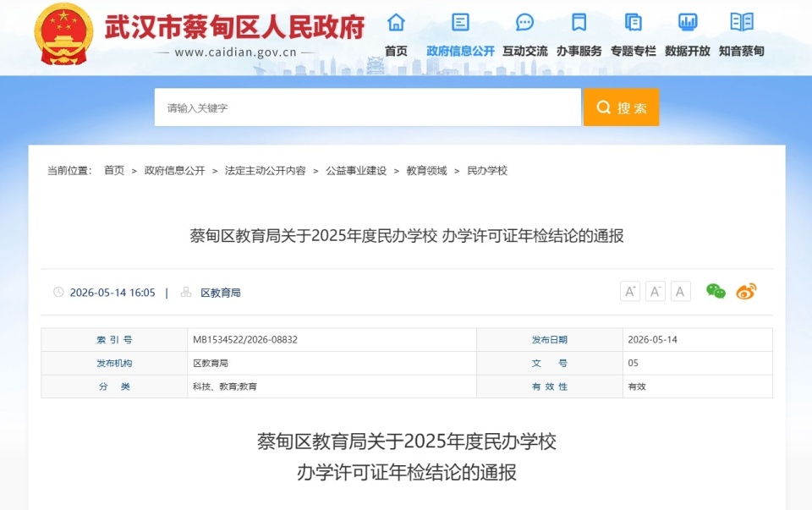
Task: Click the www.caidian.gov.cn URL text
Action: (236, 52)
